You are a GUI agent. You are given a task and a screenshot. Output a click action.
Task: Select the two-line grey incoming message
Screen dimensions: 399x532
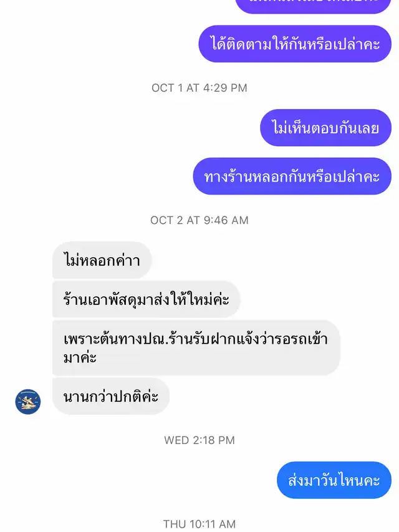click(x=196, y=348)
